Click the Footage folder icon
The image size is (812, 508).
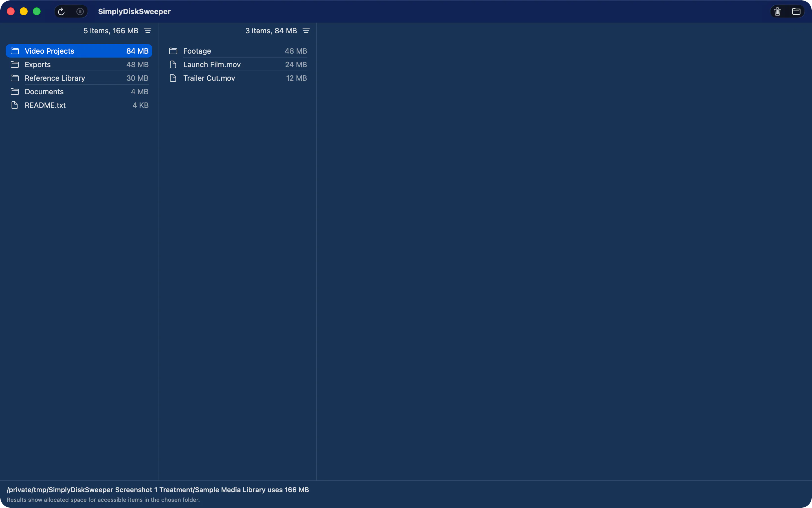click(173, 51)
